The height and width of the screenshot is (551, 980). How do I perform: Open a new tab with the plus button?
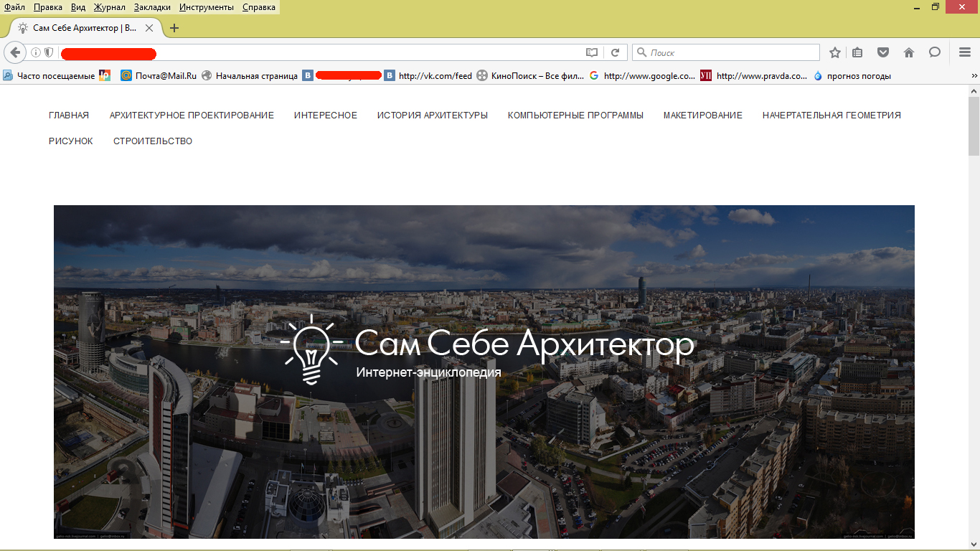[174, 28]
